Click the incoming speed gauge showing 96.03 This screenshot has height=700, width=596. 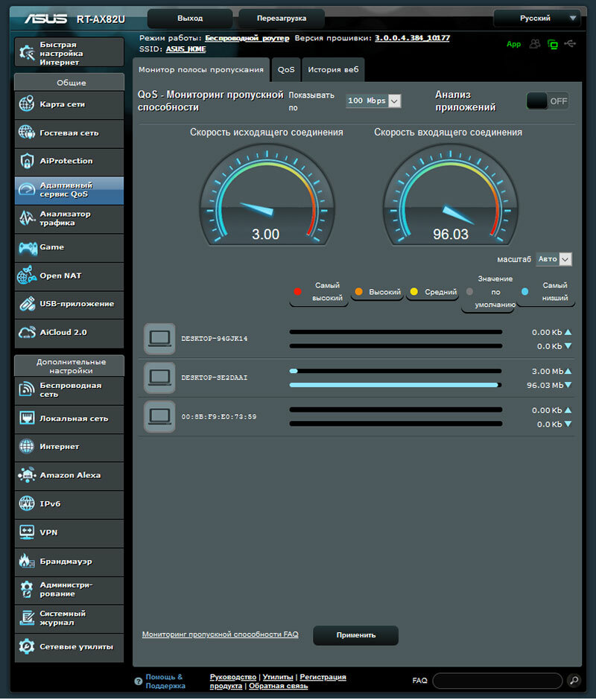point(450,196)
